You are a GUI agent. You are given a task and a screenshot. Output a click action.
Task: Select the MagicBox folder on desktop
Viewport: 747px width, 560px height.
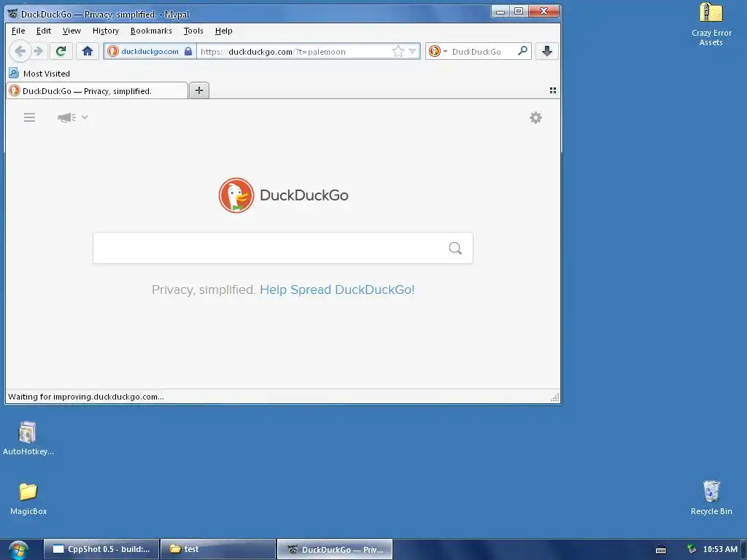(x=28, y=499)
